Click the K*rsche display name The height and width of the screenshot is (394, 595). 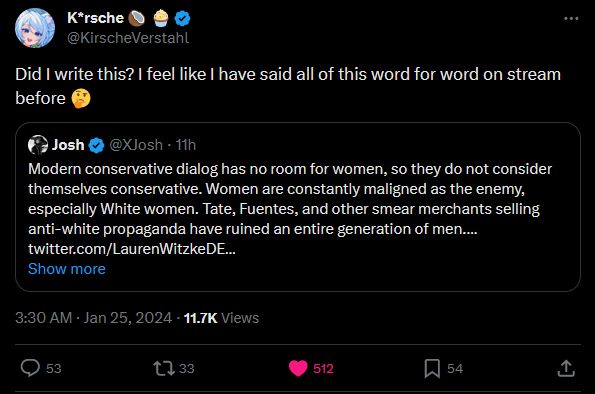point(95,18)
